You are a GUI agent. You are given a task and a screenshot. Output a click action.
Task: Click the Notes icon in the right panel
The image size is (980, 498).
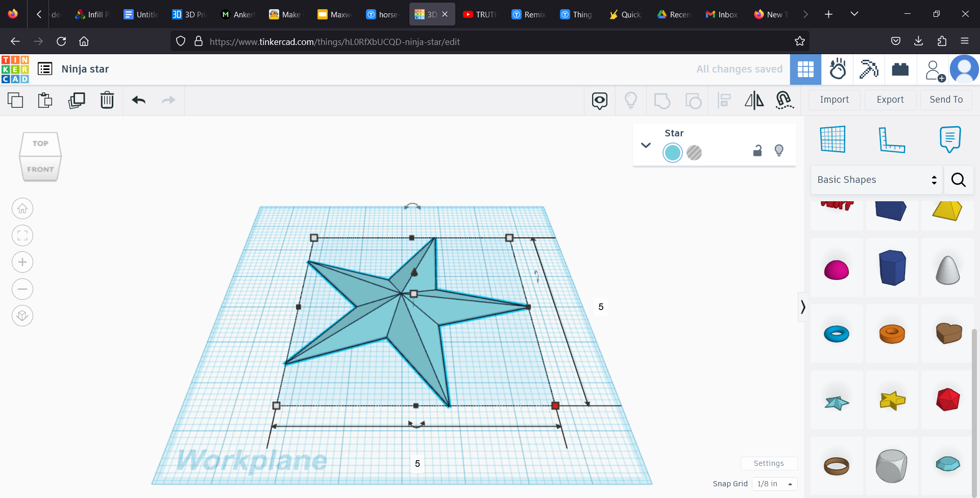click(x=949, y=139)
